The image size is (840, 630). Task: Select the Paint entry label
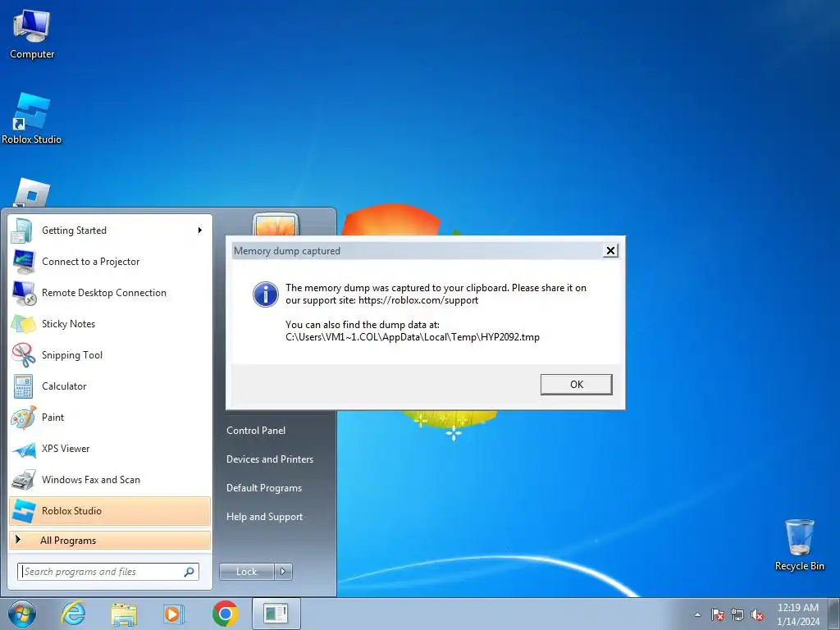coord(52,418)
